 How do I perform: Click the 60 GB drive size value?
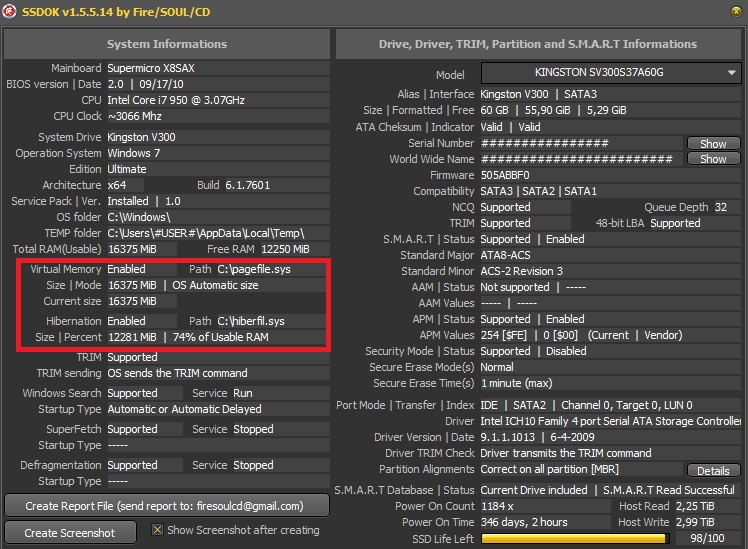tap(494, 111)
